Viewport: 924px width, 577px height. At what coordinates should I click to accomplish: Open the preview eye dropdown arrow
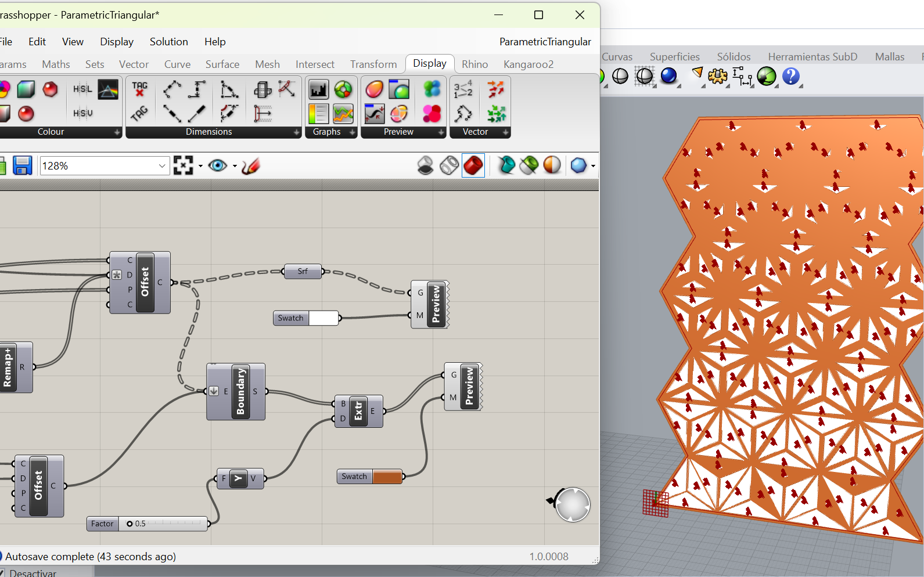tap(235, 166)
